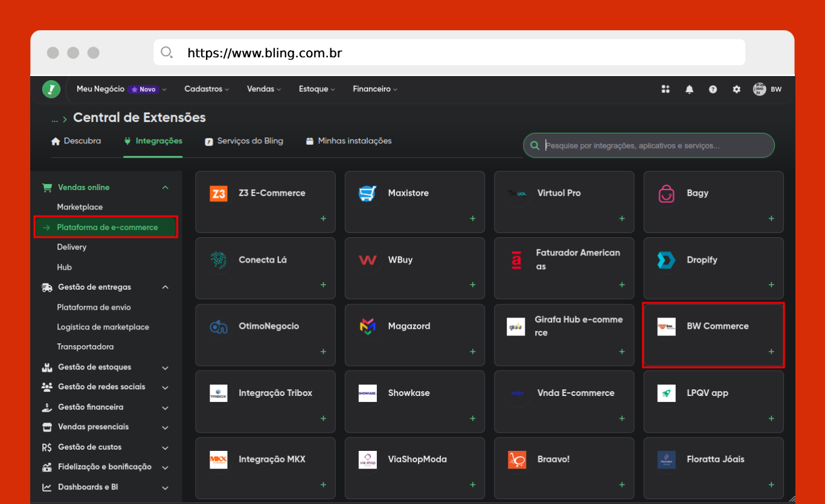Click the Bling green logo icon
The width and height of the screenshot is (825, 504).
pyautogui.click(x=51, y=89)
